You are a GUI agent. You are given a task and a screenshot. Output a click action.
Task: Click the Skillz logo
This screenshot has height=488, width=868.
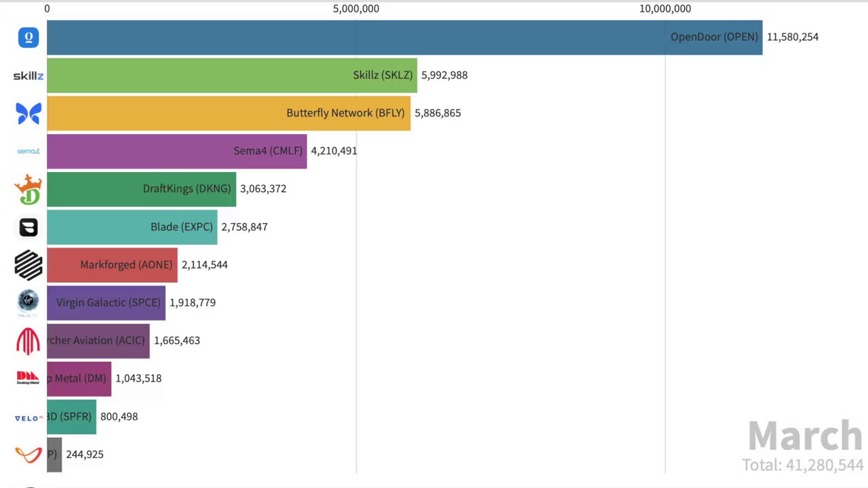[28, 75]
